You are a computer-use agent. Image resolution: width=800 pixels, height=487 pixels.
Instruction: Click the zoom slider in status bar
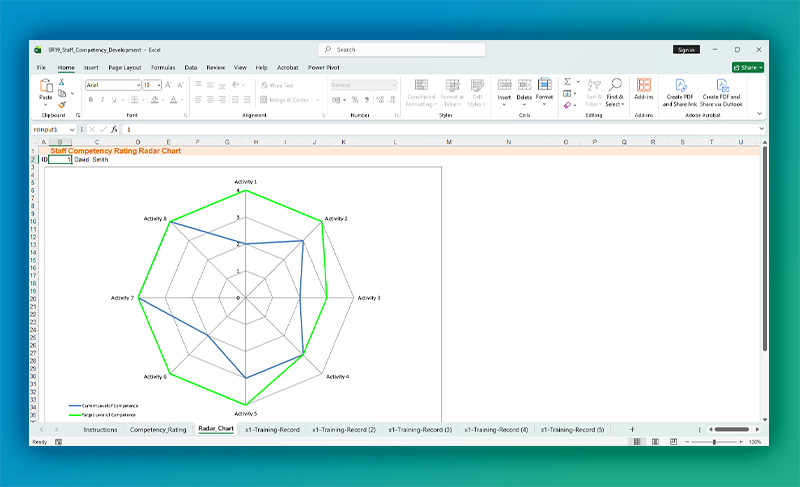713,441
